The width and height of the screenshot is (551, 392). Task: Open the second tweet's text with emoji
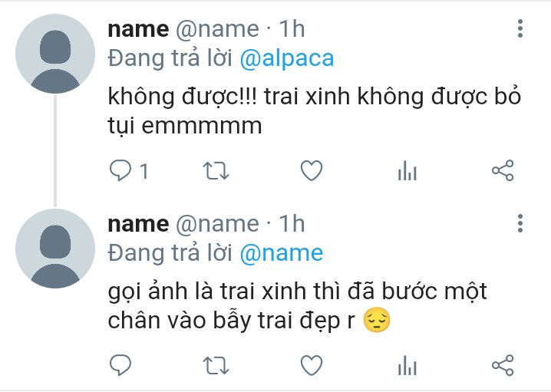pyautogui.click(x=297, y=306)
